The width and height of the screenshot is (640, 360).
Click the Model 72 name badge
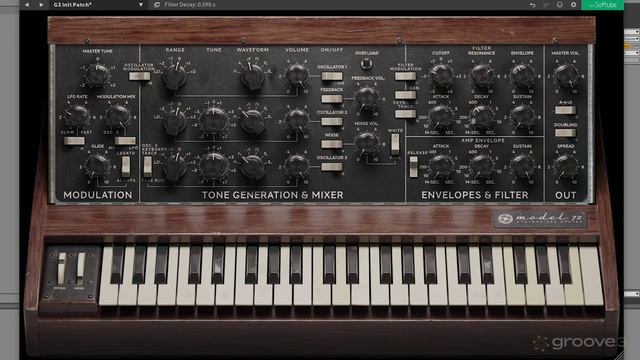pyautogui.click(x=541, y=219)
